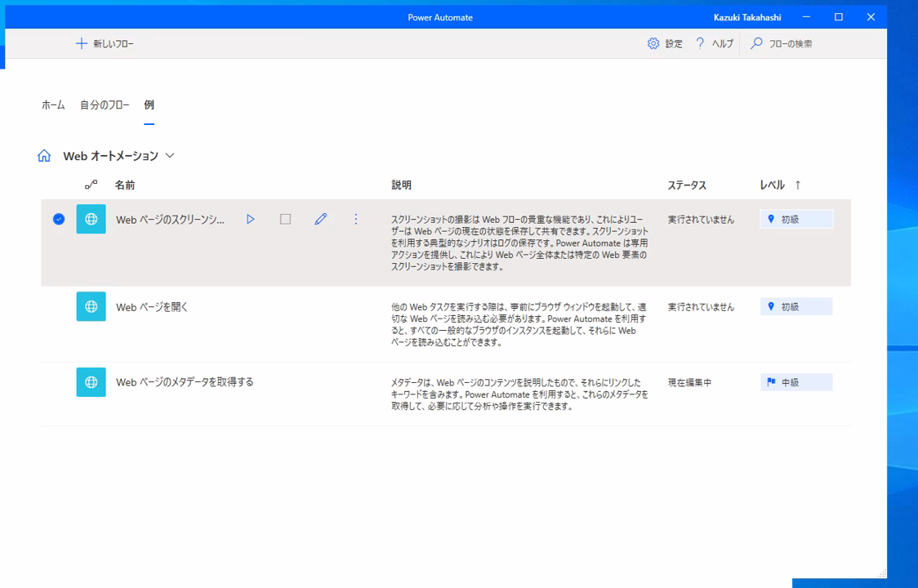
Task: Click the 中級 level badge
Action: [x=796, y=381]
